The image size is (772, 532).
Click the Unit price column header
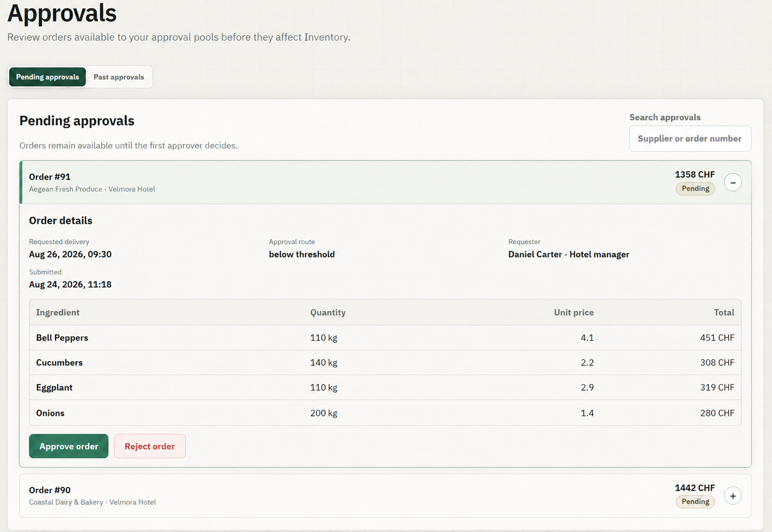[574, 313]
